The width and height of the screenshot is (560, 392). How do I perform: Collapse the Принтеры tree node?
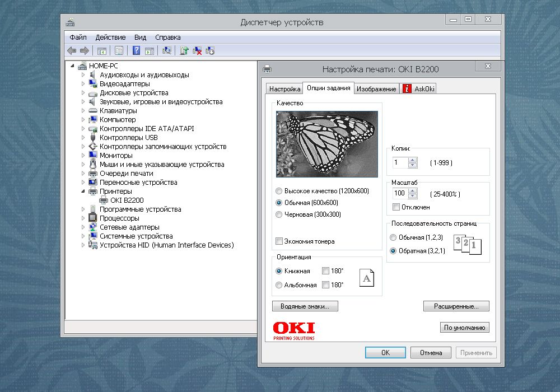[x=83, y=192]
